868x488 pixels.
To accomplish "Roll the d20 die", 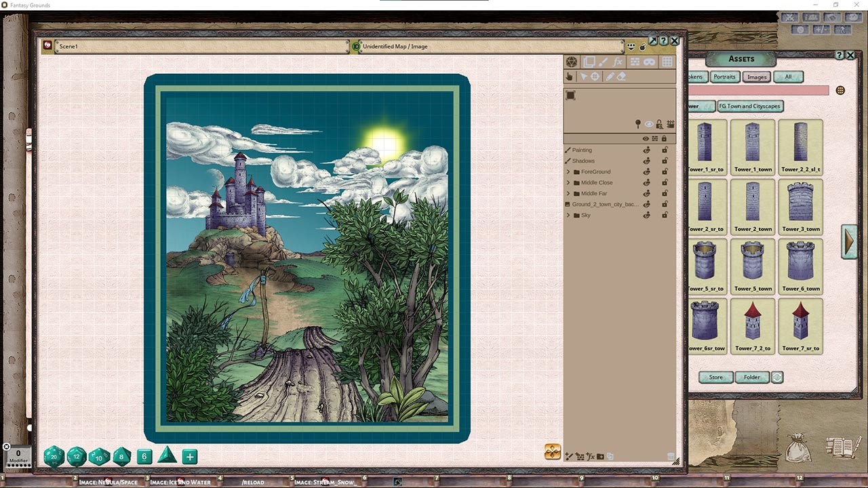I will pos(54,457).
